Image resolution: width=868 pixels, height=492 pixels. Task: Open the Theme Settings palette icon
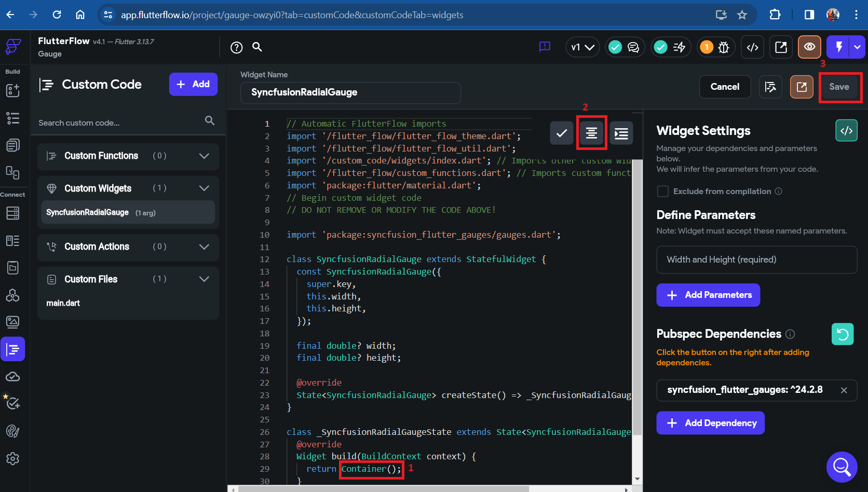pyautogui.click(x=12, y=431)
